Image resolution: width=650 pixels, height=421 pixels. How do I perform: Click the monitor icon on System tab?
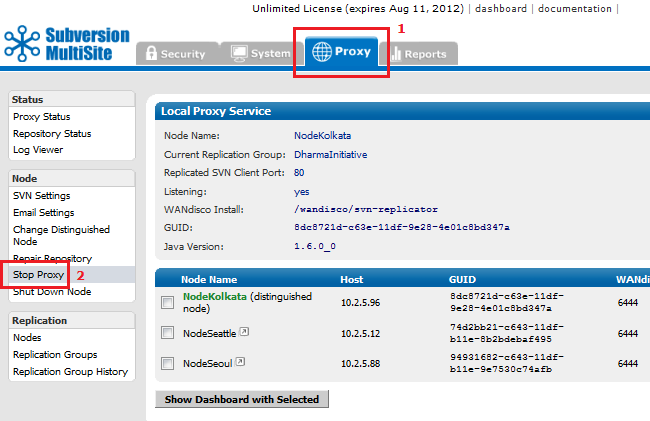click(x=239, y=53)
